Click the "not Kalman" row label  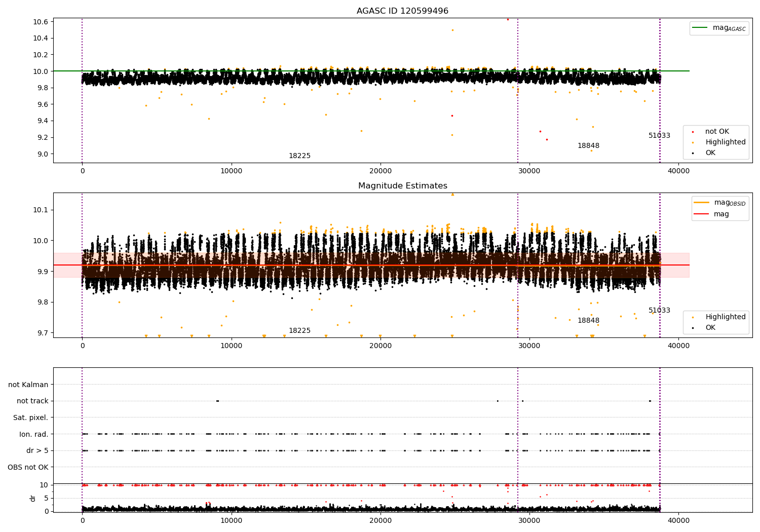(x=28, y=385)
